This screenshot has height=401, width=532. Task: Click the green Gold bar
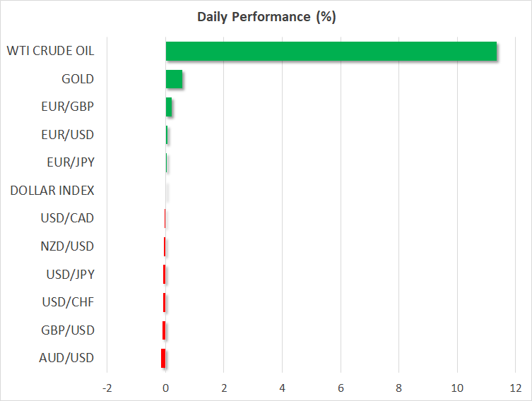[x=174, y=79]
